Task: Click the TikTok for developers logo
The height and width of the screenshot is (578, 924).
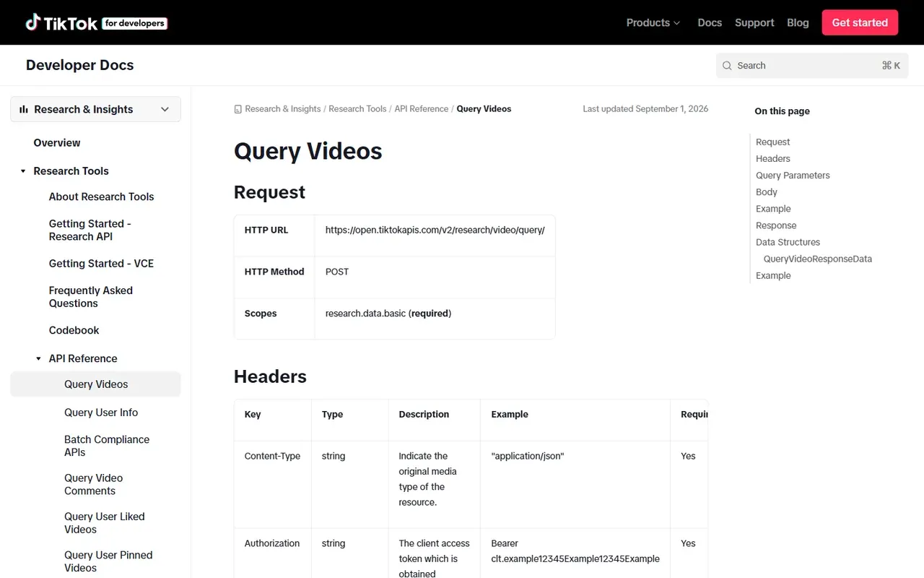Action: tap(96, 22)
